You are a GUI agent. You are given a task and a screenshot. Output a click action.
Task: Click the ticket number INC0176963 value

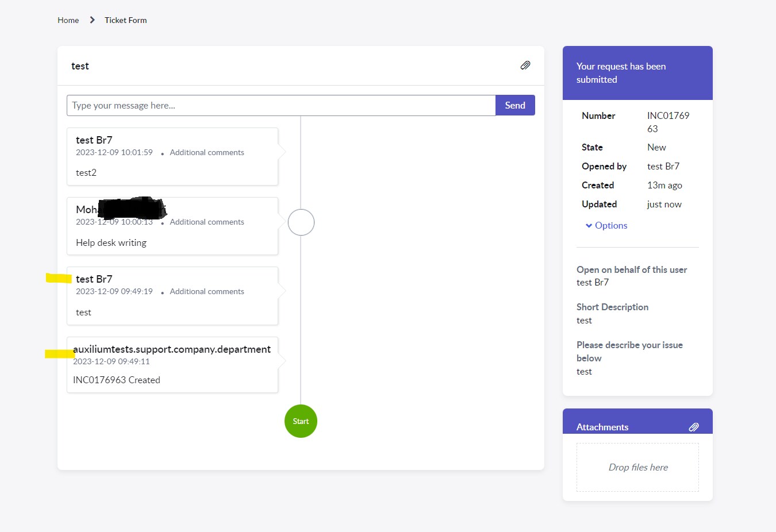tap(668, 122)
